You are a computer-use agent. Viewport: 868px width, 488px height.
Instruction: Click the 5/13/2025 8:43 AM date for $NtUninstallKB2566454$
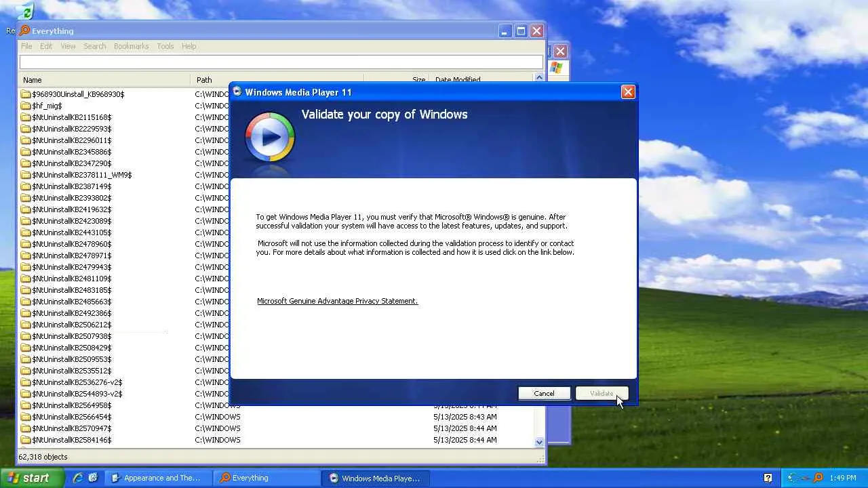click(465, 417)
